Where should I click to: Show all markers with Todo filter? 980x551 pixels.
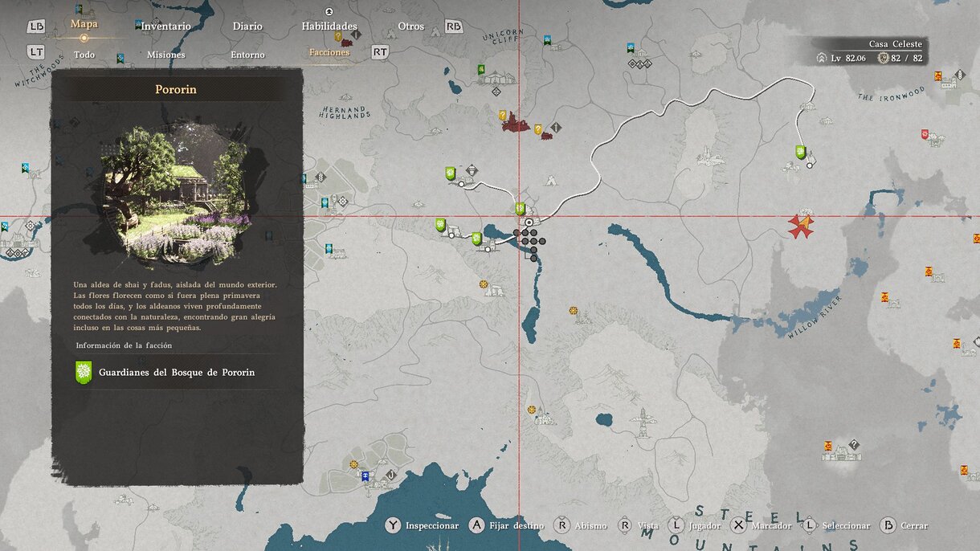(x=84, y=55)
